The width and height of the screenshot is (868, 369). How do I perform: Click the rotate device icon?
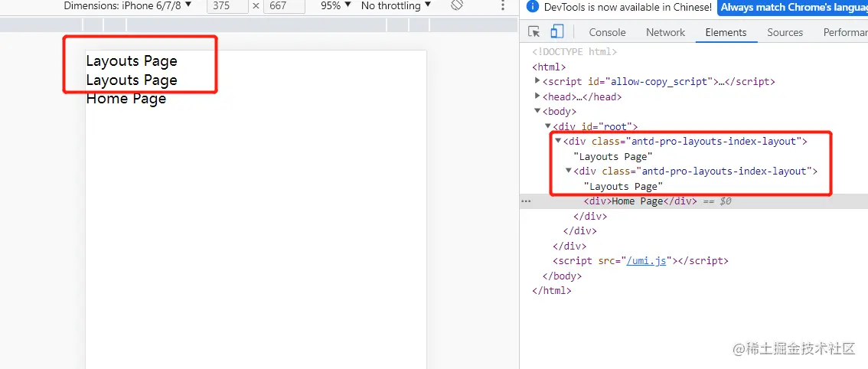click(x=457, y=5)
